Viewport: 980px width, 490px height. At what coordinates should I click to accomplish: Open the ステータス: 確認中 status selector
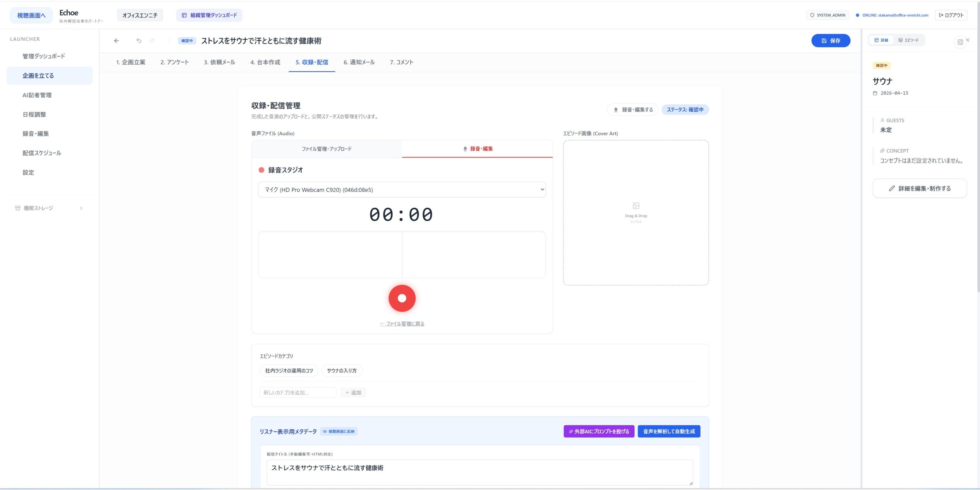coord(685,110)
